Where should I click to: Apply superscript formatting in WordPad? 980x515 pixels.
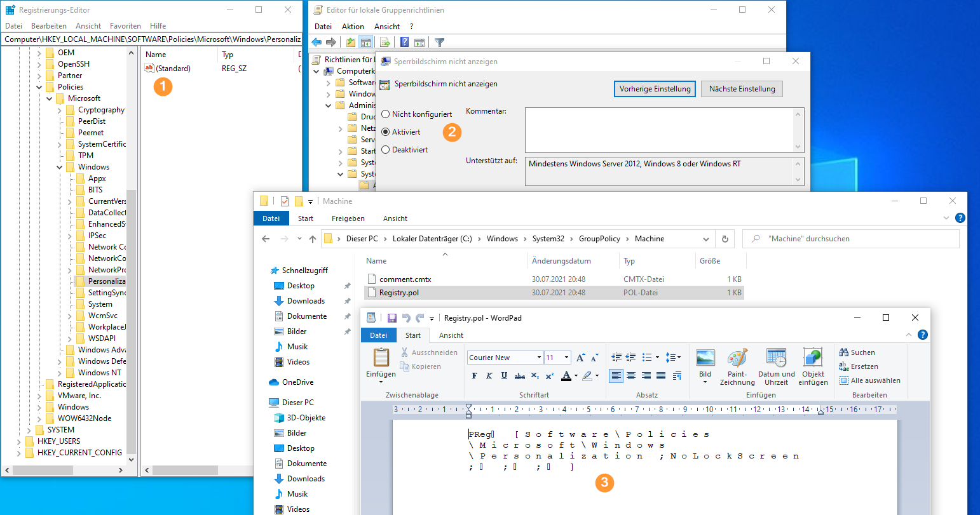coord(550,376)
